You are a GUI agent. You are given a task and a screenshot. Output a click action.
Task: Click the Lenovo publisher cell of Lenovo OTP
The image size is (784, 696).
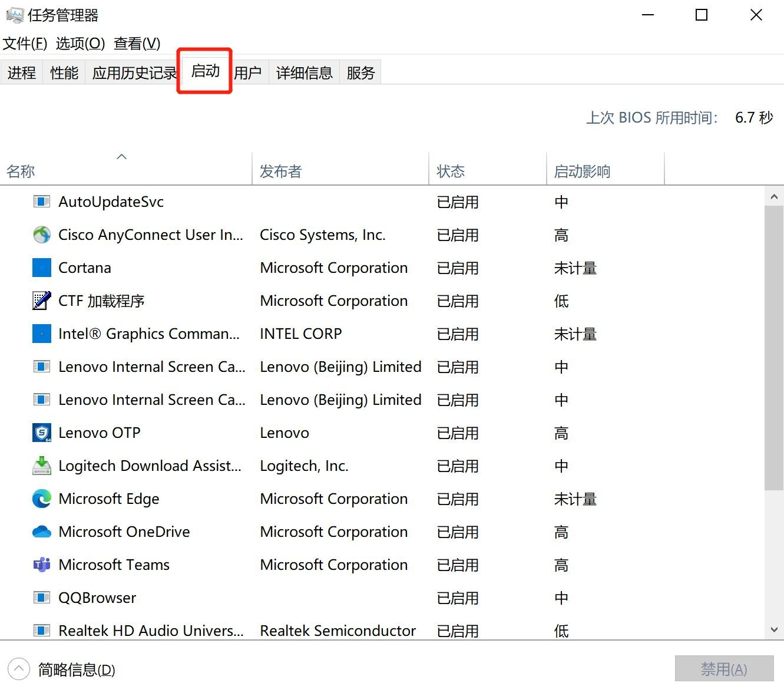[285, 433]
